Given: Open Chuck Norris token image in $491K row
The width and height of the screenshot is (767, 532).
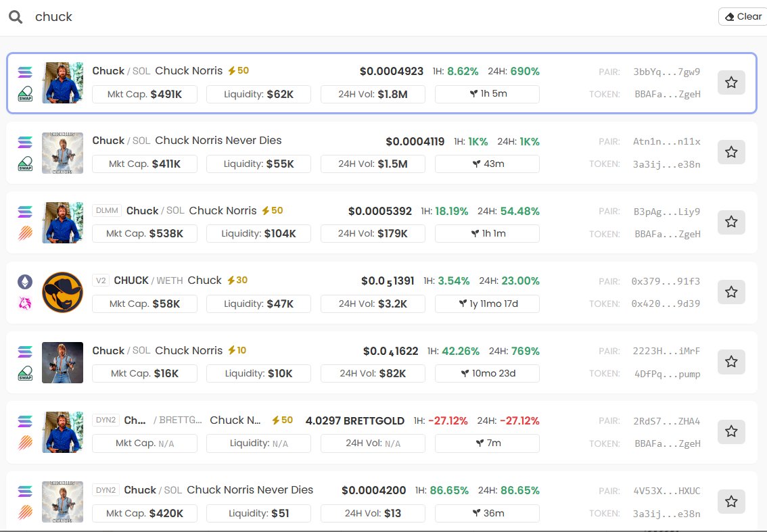Looking at the screenshot, I should tap(63, 82).
